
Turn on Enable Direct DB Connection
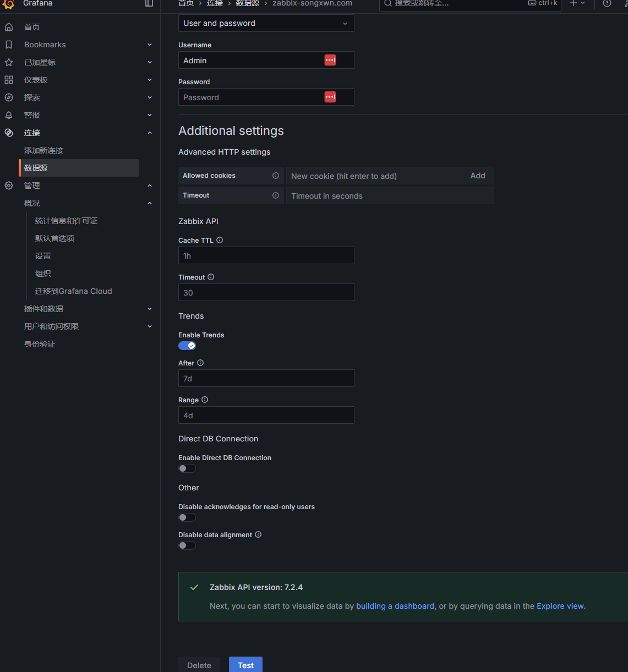tap(187, 468)
